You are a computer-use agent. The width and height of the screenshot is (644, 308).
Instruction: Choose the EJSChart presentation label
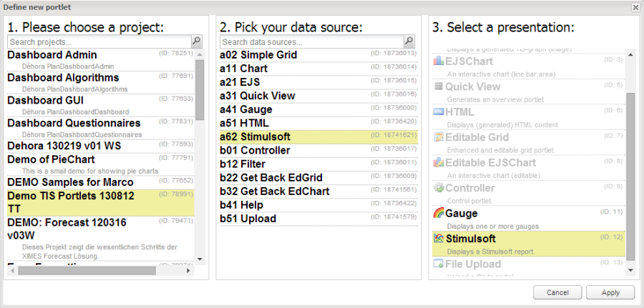pos(469,61)
